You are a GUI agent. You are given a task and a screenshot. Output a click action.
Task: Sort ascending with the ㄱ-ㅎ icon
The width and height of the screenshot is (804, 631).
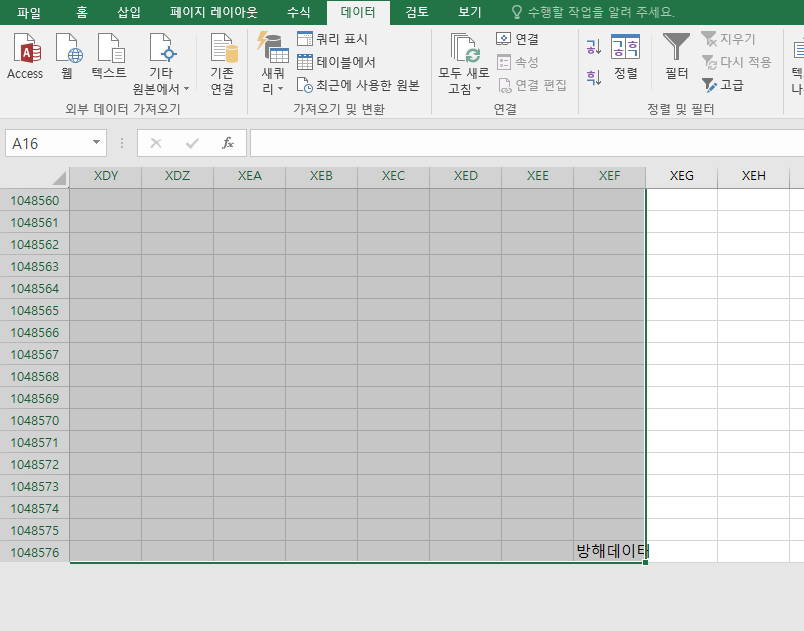pos(592,45)
